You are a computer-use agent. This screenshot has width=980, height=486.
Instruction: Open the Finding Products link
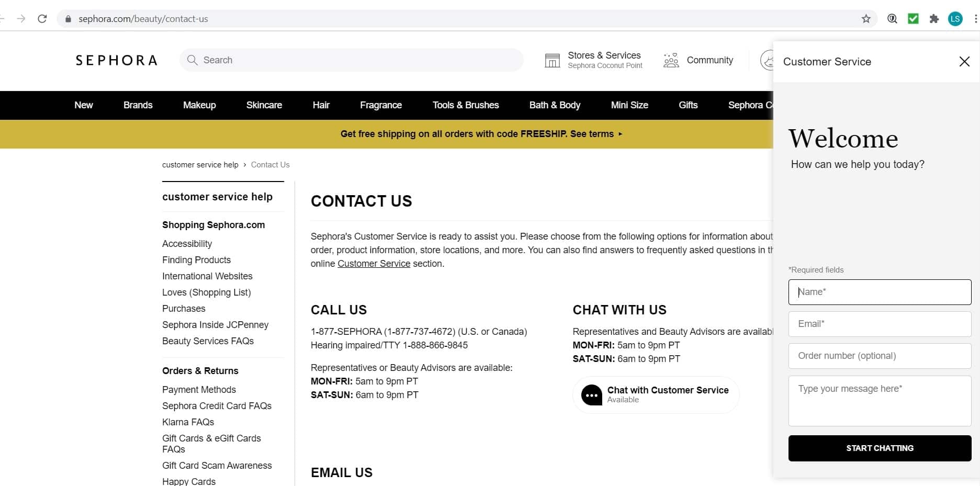pos(196,260)
